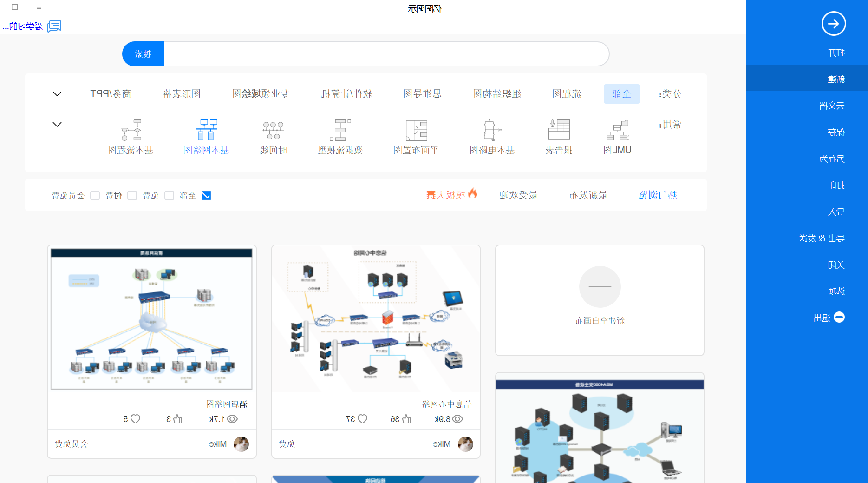The height and width of the screenshot is (483, 868).
Task: Click 打印 in the sidebar
Action: pos(807,185)
